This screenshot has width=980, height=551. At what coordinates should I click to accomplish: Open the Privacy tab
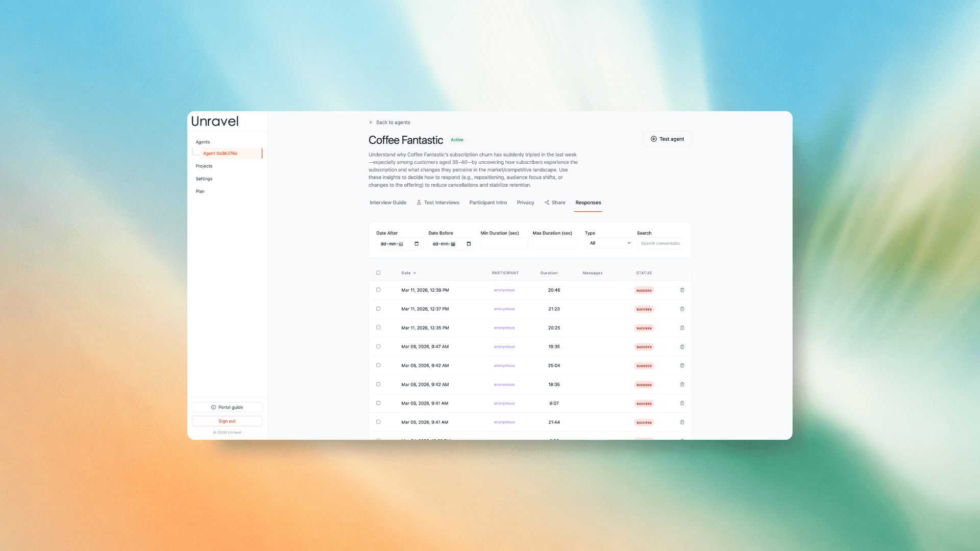[525, 203]
